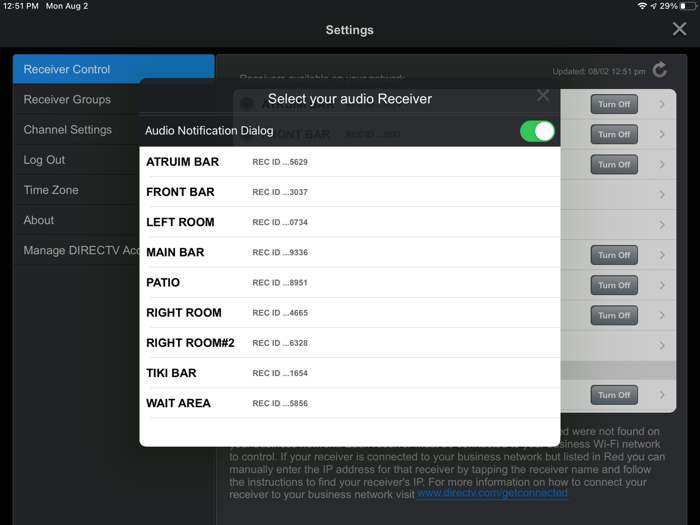Choose FRONT BAR in the receiver dialog
This screenshot has width=700, height=525.
click(350, 192)
